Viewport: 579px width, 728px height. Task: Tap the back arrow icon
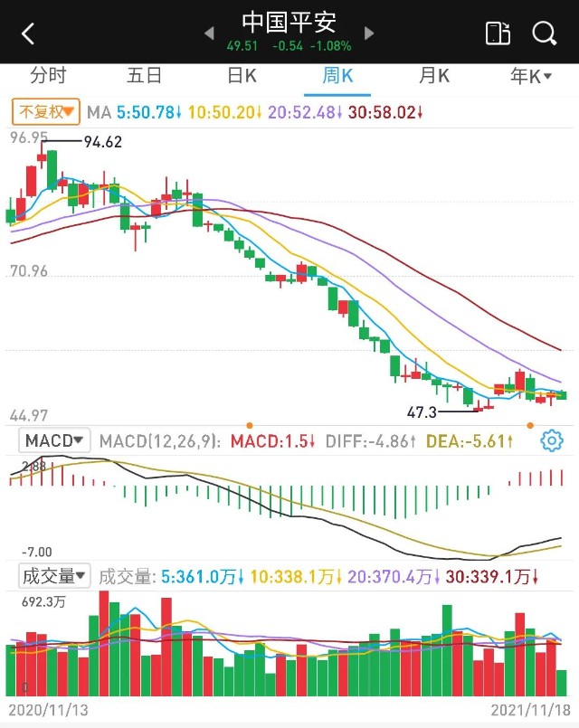tap(28, 34)
